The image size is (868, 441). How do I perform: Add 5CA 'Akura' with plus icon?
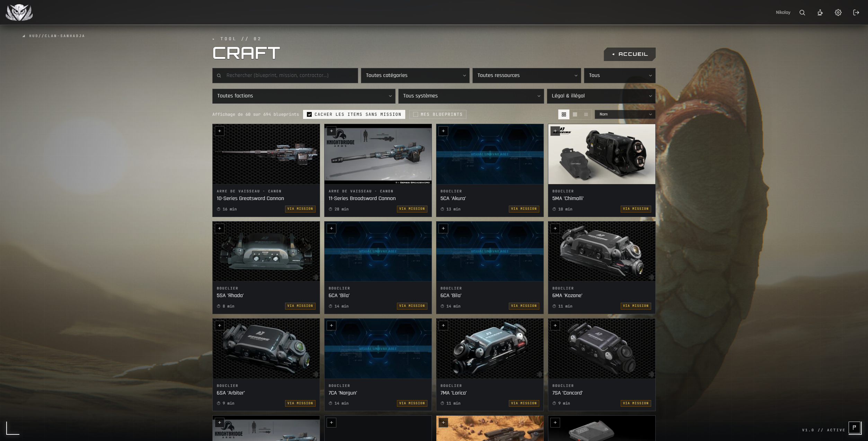[x=443, y=131]
